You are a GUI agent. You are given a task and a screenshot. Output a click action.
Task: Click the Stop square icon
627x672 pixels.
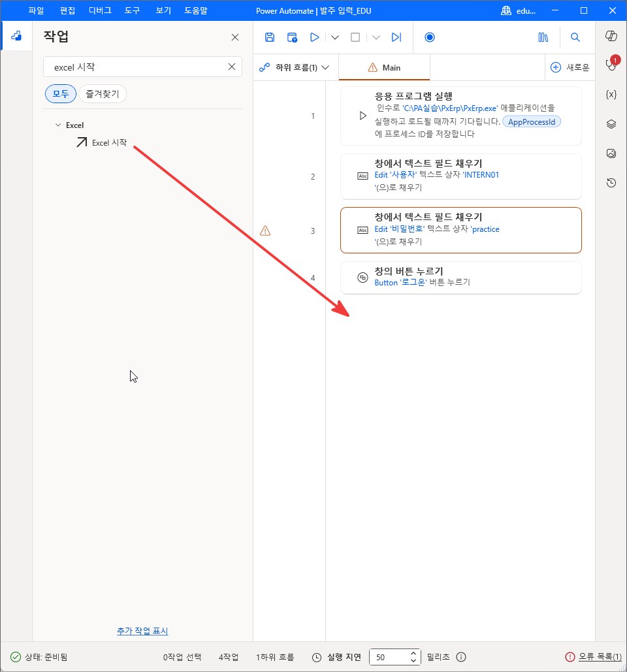coord(355,37)
